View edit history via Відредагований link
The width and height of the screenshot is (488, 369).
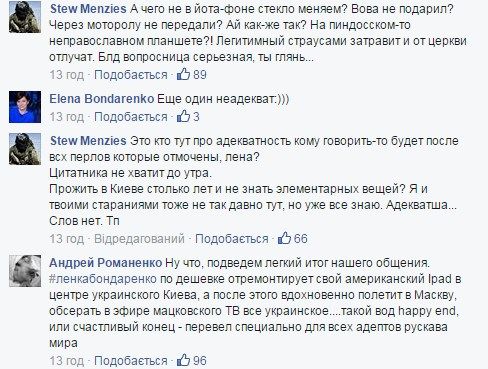(x=139, y=239)
